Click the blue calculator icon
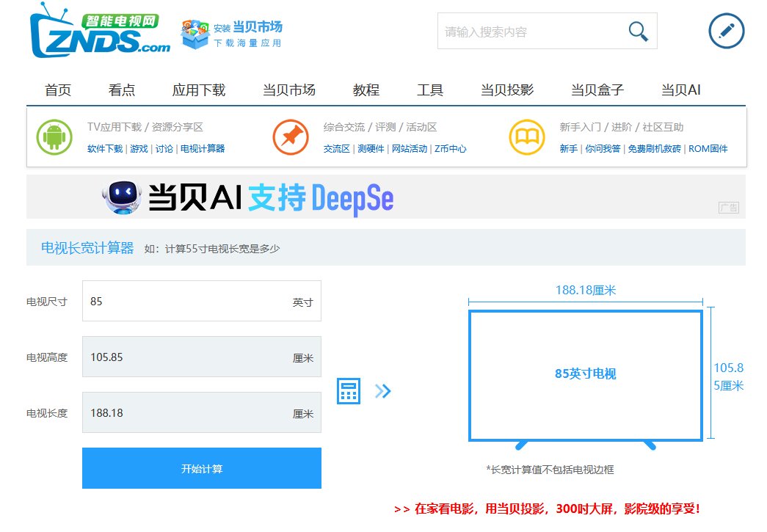Screen dimensions: 767x532 (x=349, y=390)
